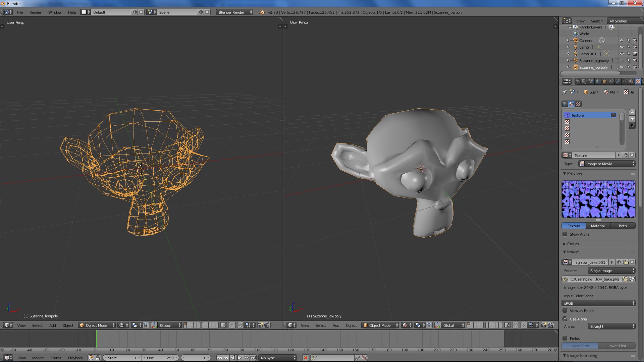Viewport: 644px width, 362px height.
Task: Open the World properties tab icon
Action: tap(598, 81)
